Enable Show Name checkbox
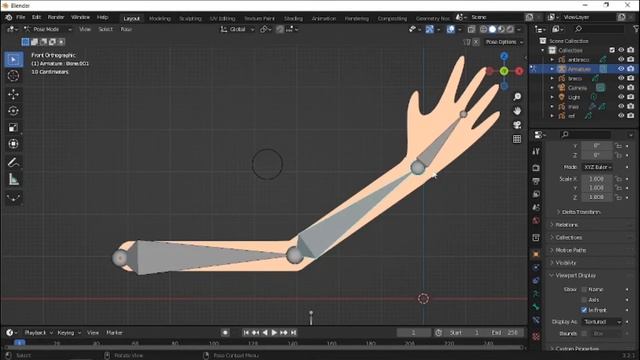 tap(584, 289)
